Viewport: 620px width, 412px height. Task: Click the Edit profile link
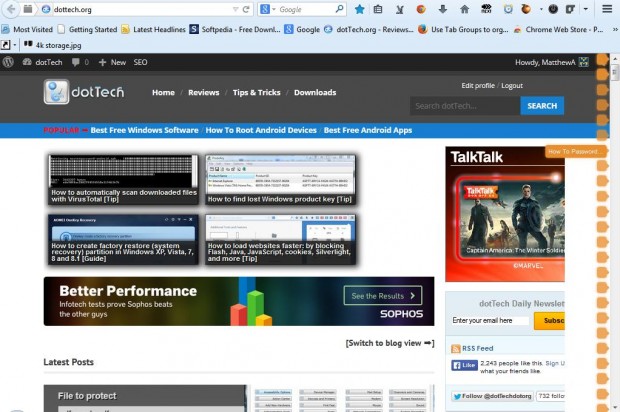point(478,85)
